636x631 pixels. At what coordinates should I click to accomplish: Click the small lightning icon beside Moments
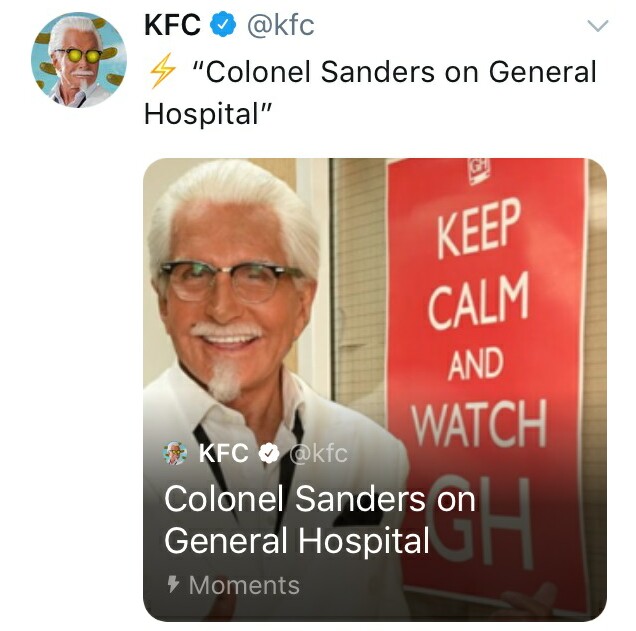click(x=174, y=584)
